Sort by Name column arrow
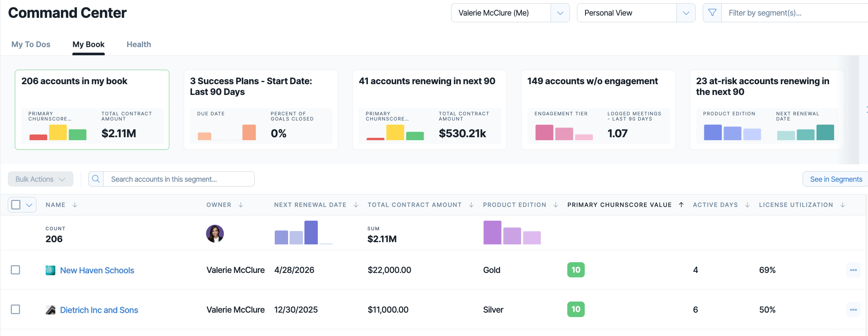This screenshot has height=336, width=868. coord(75,205)
